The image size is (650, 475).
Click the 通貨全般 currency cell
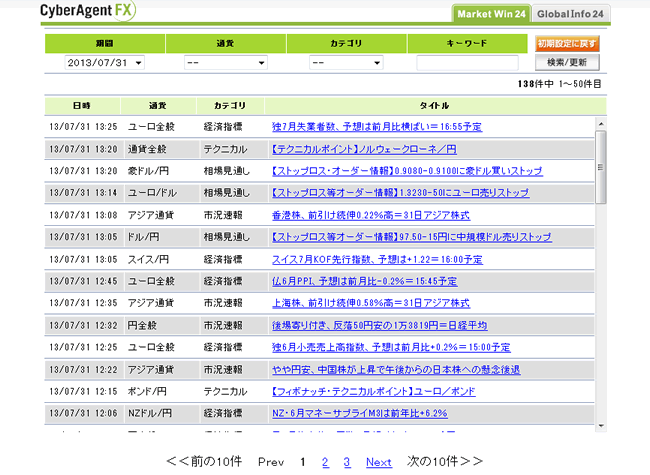point(147,149)
